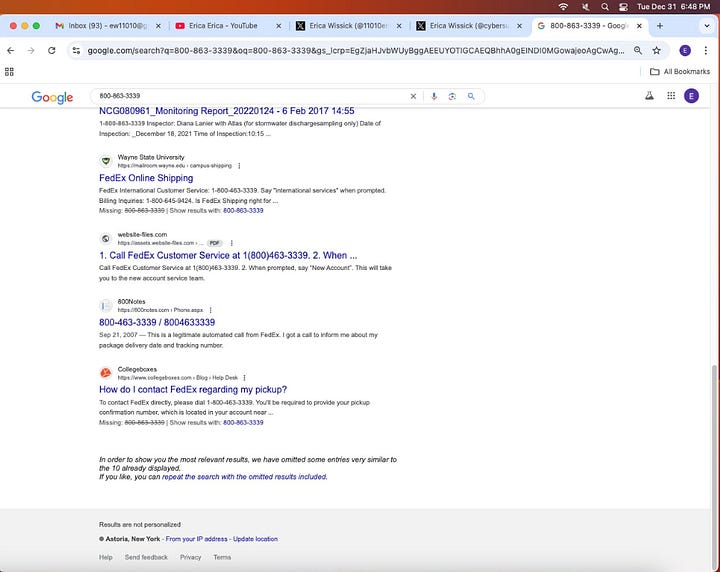
Task: Switch to Erica Wissick @11010 X tab
Action: click(x=348, y=26)
